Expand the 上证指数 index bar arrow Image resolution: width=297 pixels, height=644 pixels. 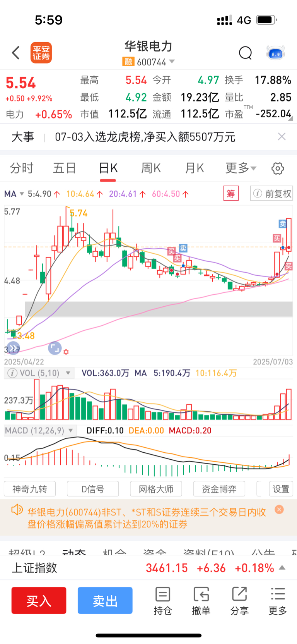[282, 568]
